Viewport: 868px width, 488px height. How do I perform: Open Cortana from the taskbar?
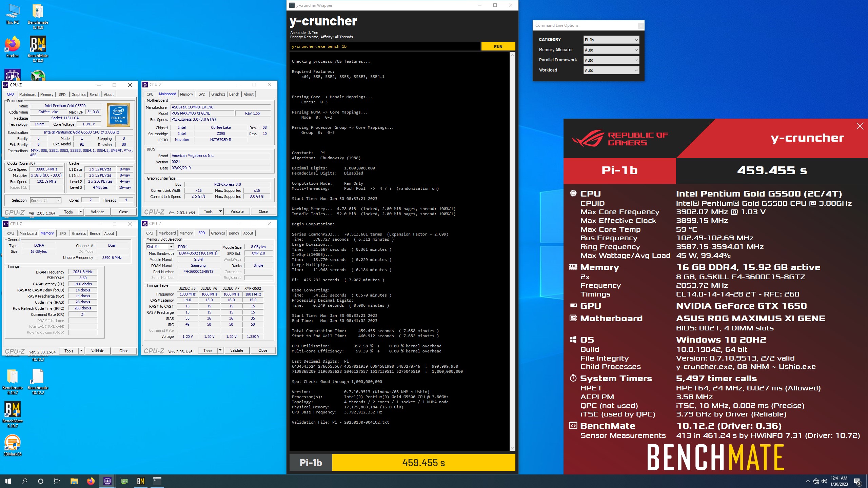click(41, 481)
